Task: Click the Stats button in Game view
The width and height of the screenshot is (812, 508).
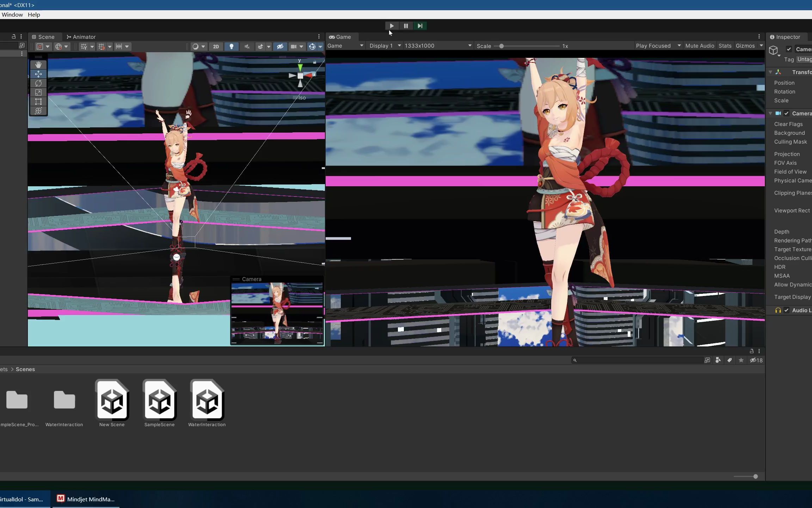Action: 725,46
